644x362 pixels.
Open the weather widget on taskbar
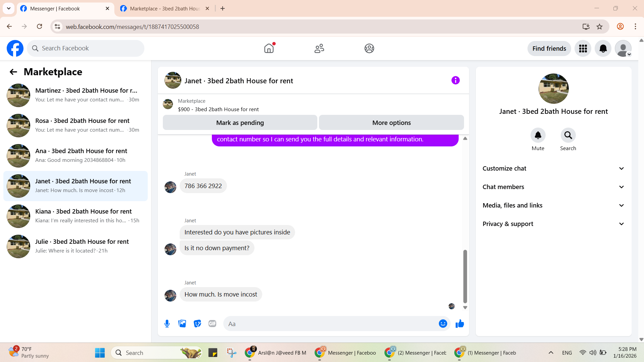tap(29, 353)
